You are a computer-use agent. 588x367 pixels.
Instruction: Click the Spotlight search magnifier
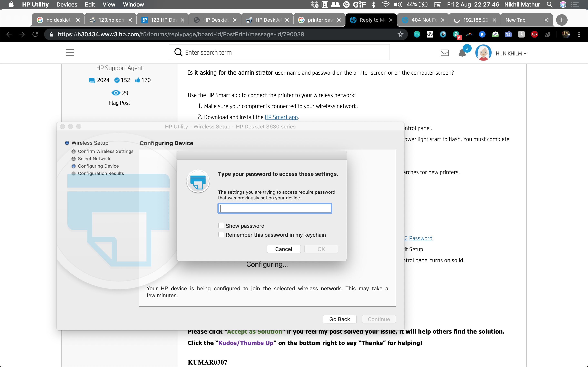tap(550, 5)
